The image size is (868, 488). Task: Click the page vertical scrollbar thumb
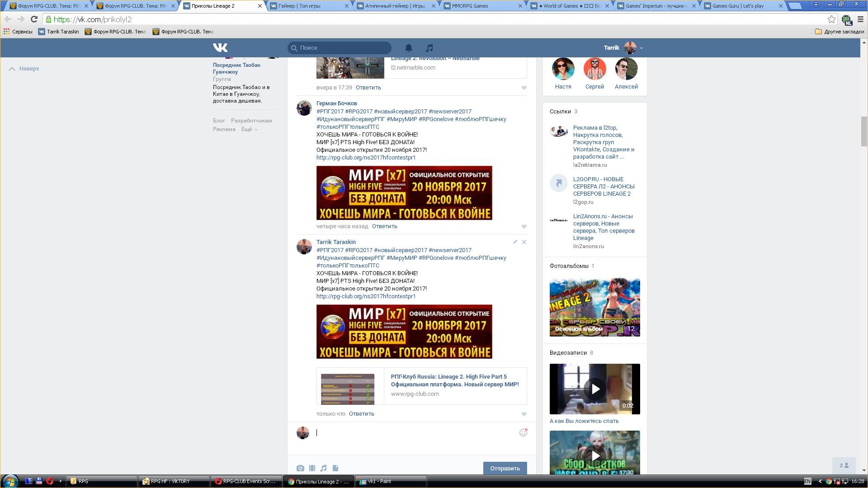pyautogui.click(x=864, y=131)
